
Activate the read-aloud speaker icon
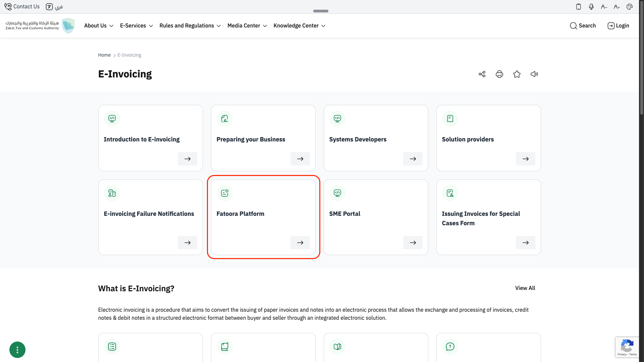coord(534,74)
